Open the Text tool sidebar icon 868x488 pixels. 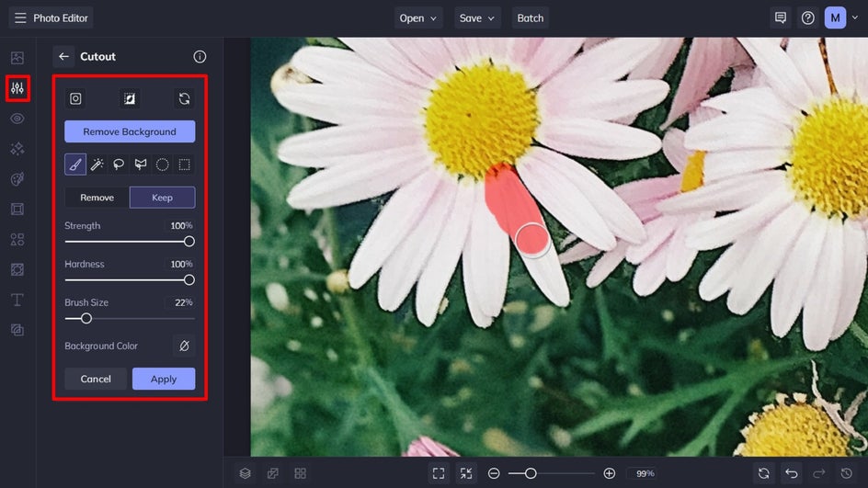(x=17, y=300)
